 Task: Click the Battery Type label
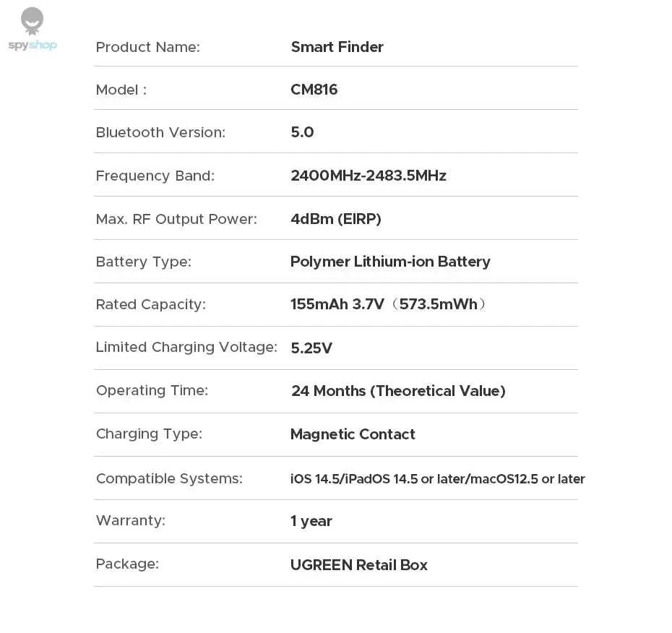click(x=144, y=262)
